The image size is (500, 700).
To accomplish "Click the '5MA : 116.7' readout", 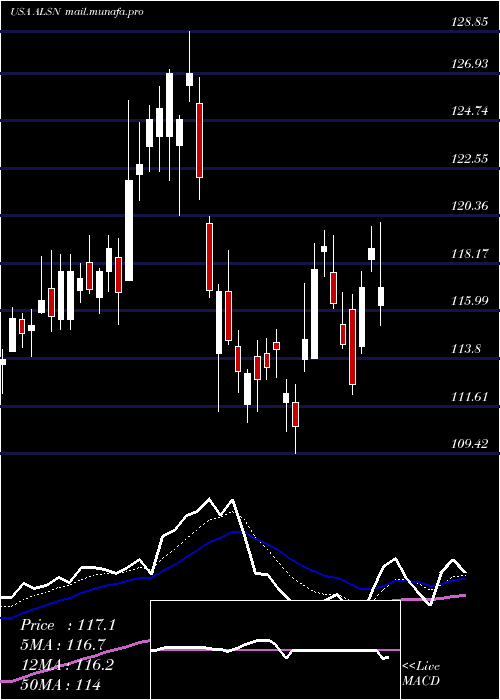I will click(62, 645).
